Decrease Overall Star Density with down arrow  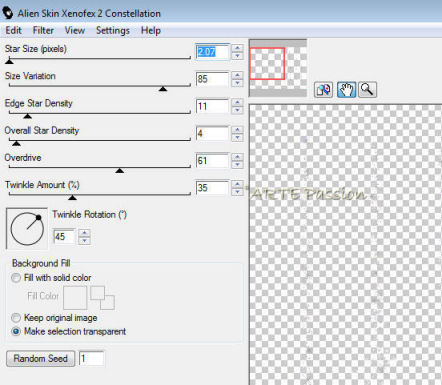point(237,138)
